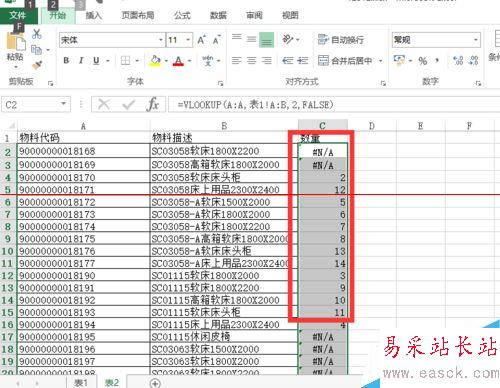Click the text orientation icon
The image size is (500, 388).
click(x=288, y=39)
